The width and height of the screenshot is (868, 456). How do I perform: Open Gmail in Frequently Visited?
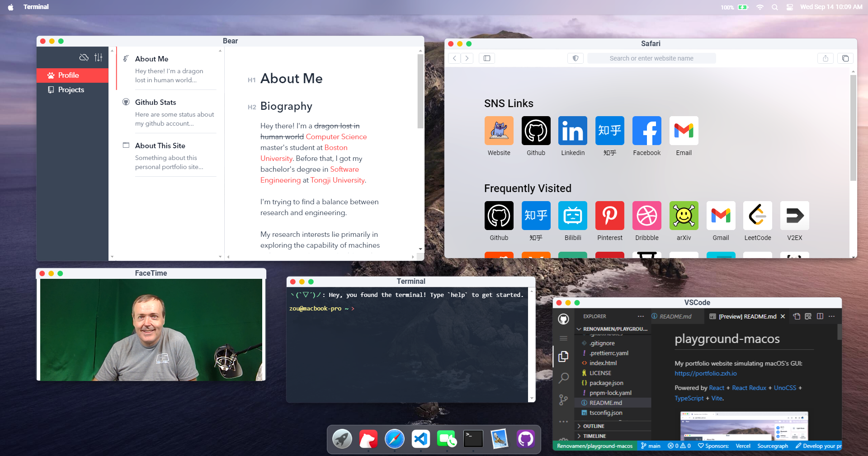tap(721, 216)
